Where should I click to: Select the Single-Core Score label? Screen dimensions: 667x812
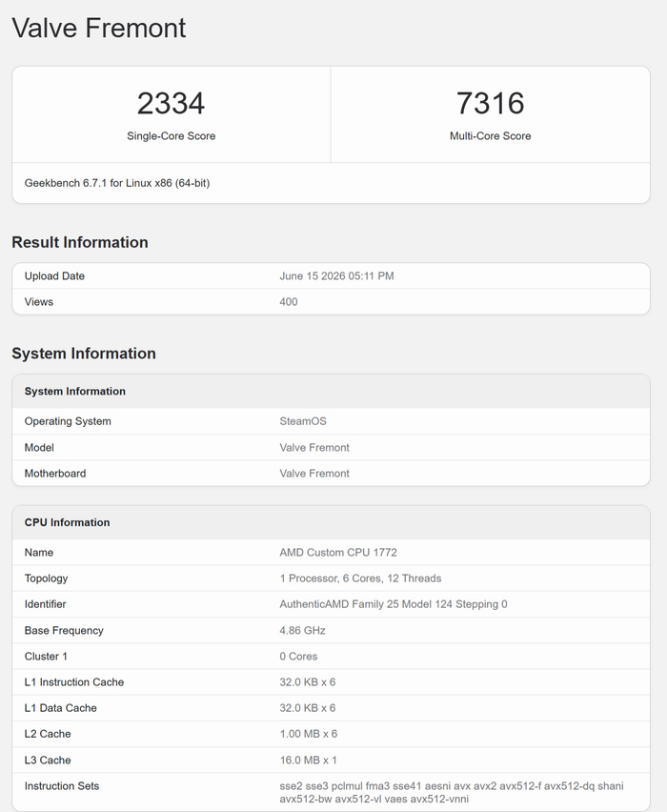(x=171, y=135)
